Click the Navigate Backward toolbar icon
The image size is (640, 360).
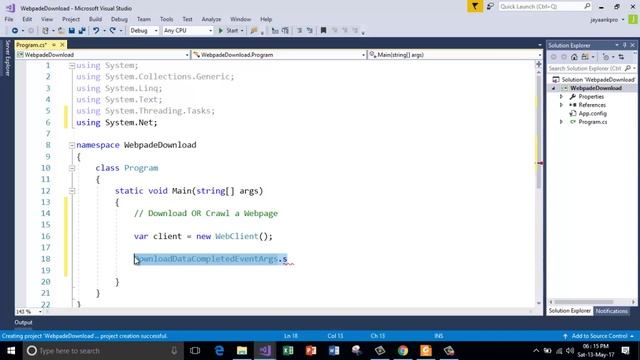[15, 31]
